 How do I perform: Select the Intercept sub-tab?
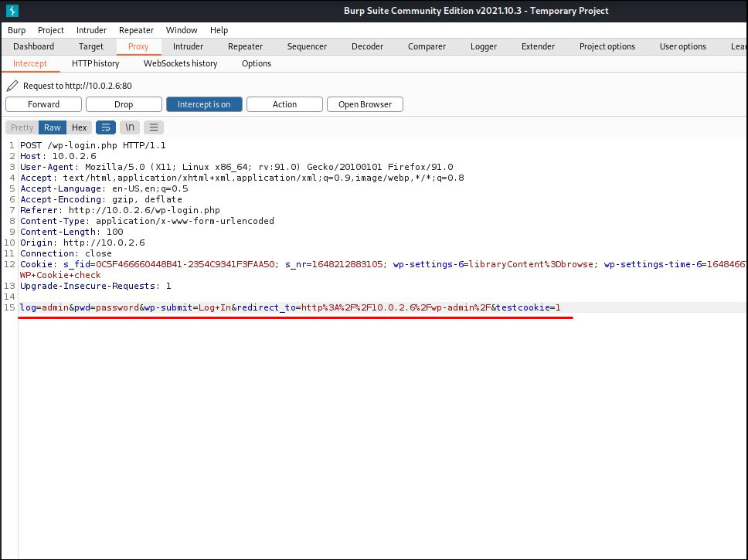30,64
